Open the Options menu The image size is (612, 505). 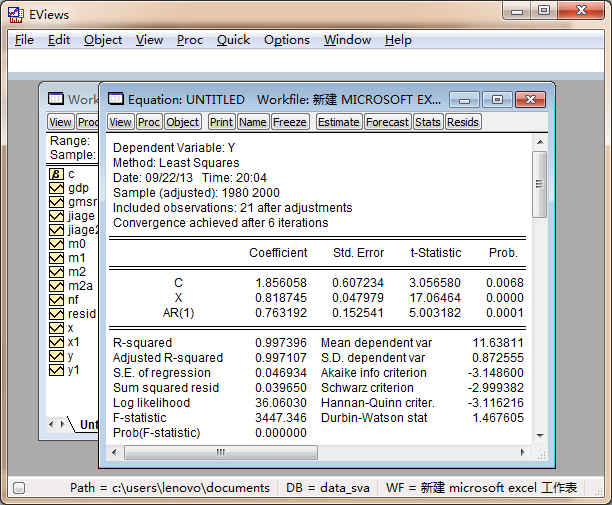[x=286, y=40]
